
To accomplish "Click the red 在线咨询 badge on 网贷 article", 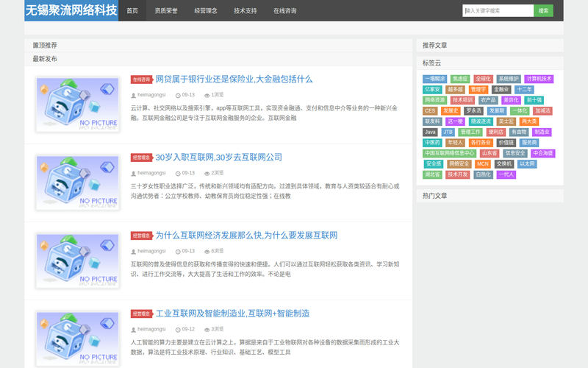I will pos(142,79).
